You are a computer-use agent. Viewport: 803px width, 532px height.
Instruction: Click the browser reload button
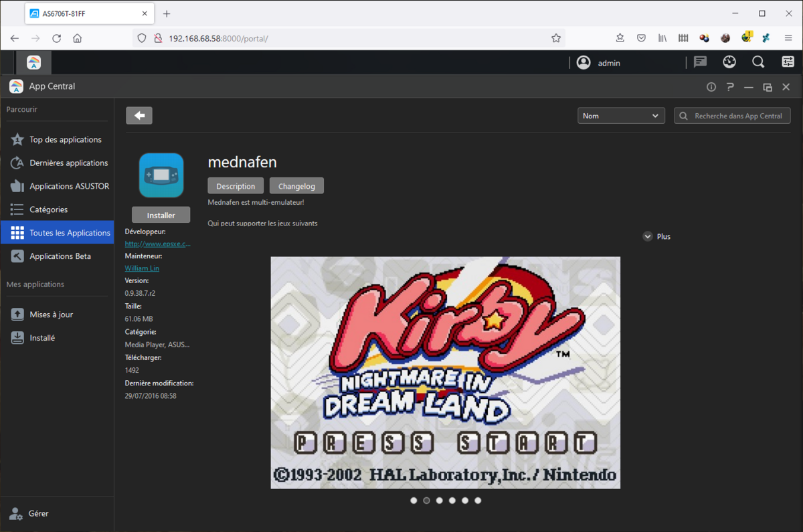[56, 38]
